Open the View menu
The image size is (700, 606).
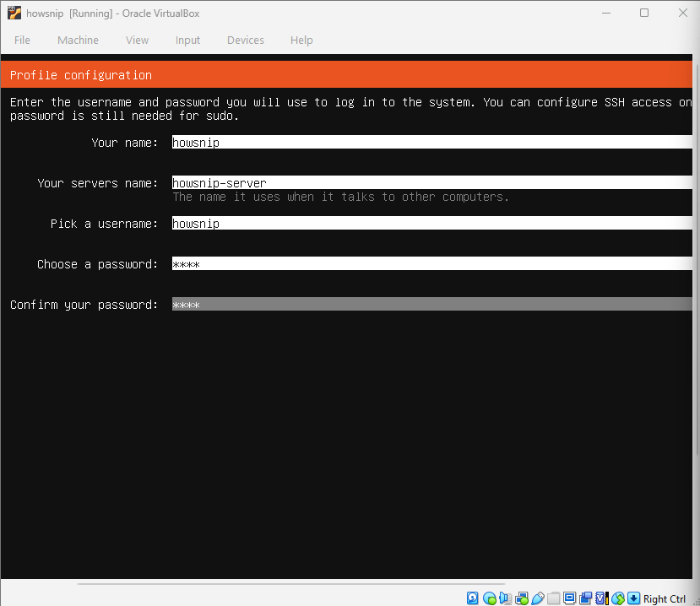[x=137, y=41]
